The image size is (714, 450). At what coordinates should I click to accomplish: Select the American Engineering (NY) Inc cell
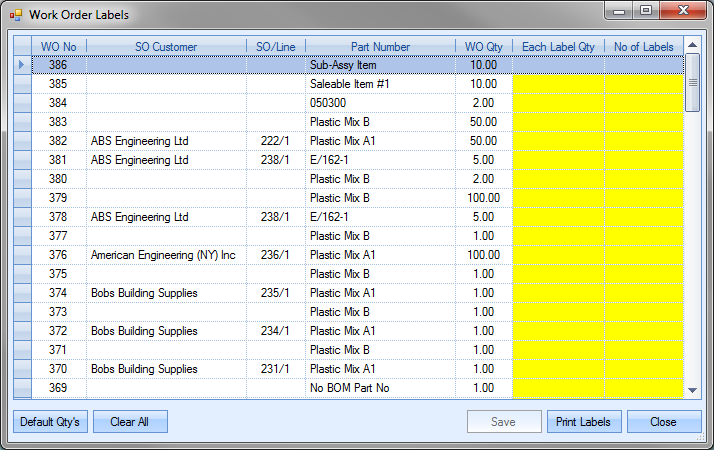click(166, 255)
